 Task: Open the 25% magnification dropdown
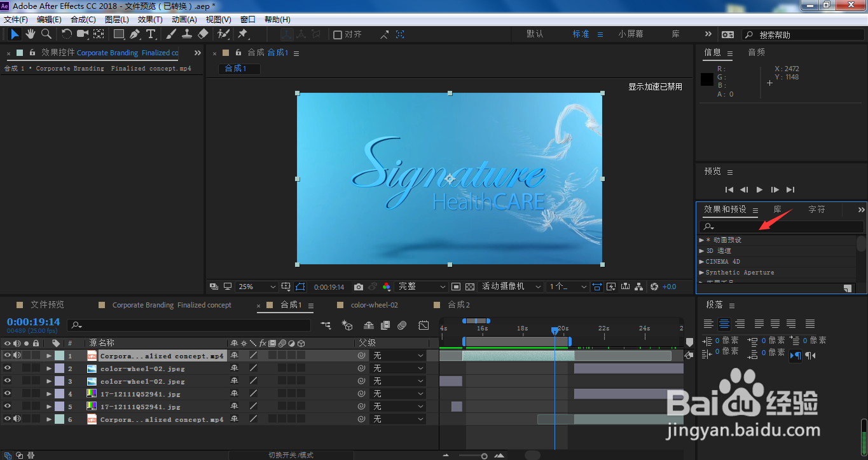257,287
